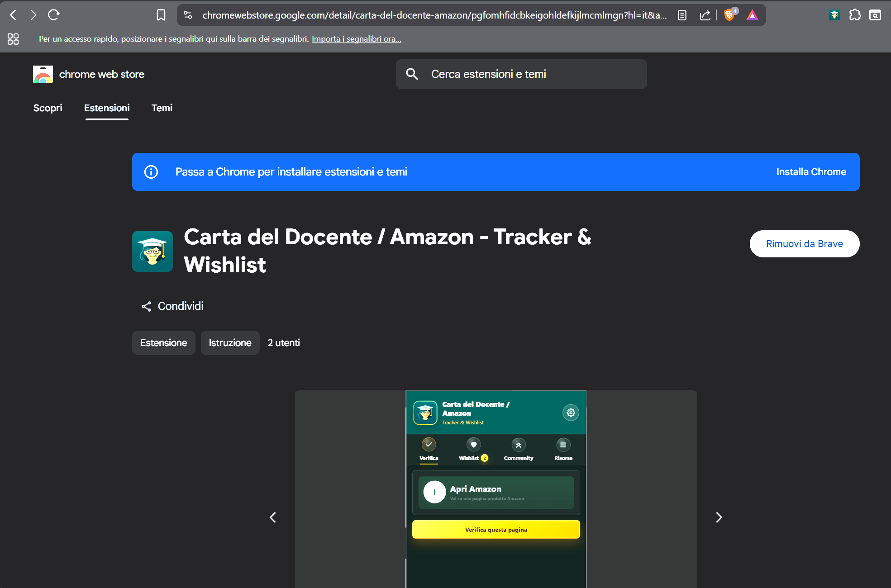Share this page icon
Viewport: 891px width, 588px height.
click(x=705, y=15)
